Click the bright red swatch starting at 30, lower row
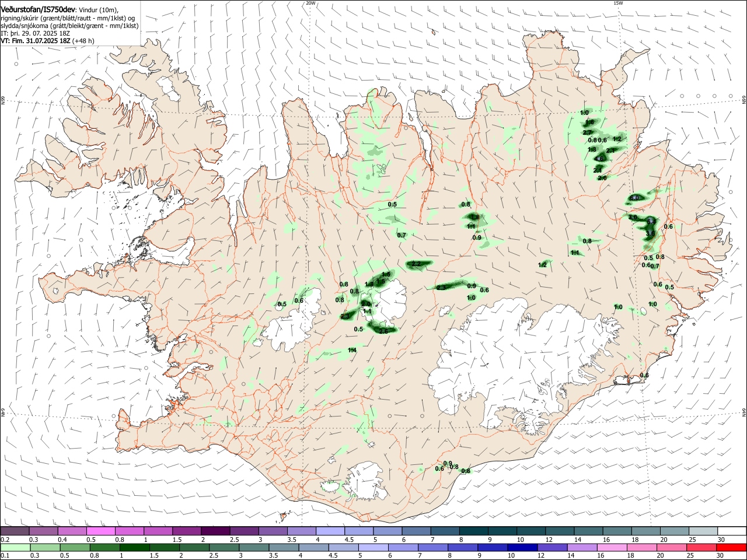This screenshot has height=560, width=747. tap(732, 547)
